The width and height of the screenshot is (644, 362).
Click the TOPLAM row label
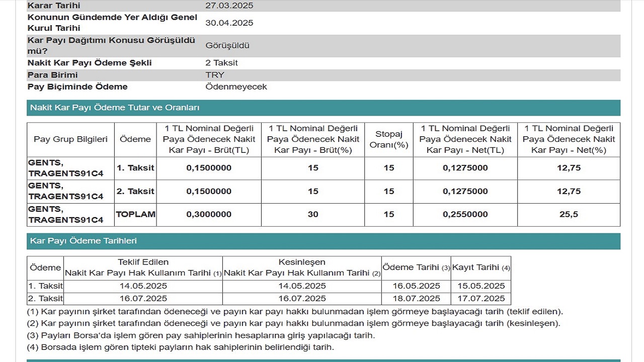point(135,214)
